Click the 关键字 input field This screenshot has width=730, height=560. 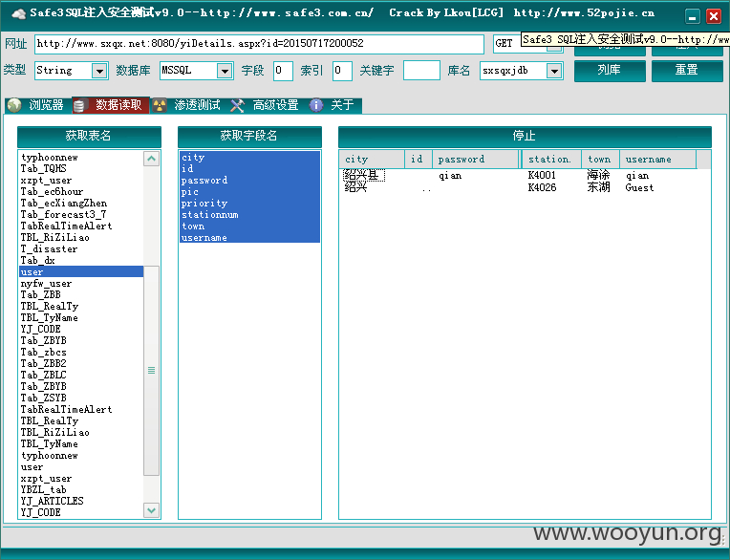tap(421, 71)
